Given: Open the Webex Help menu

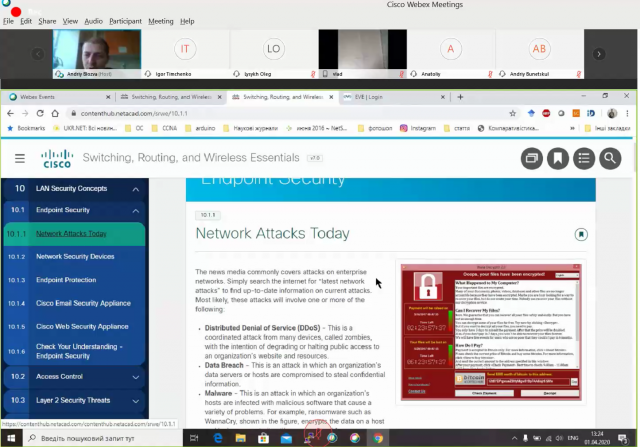Looking at the screenshot, I should (187, 21).
